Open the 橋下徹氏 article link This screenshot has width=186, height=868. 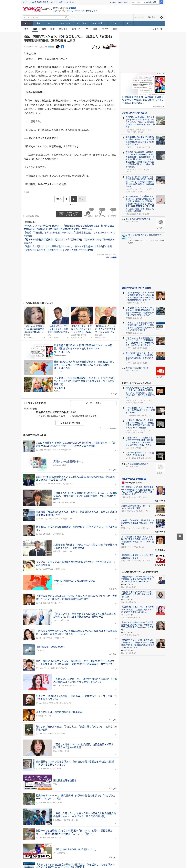coord(76,528)
